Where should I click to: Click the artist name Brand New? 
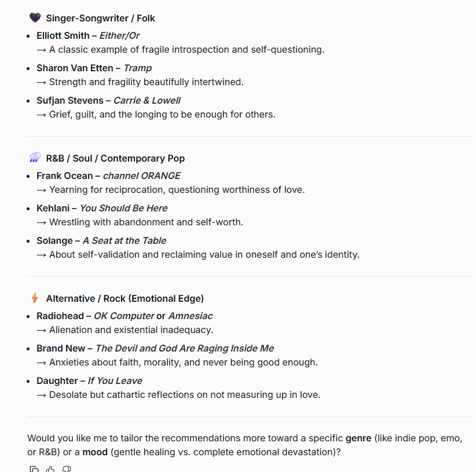60,348
